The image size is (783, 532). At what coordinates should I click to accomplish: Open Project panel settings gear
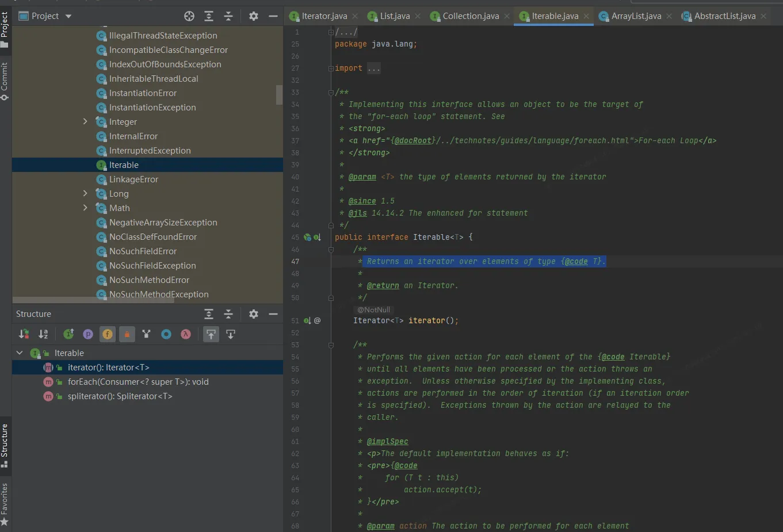[254, 16]
